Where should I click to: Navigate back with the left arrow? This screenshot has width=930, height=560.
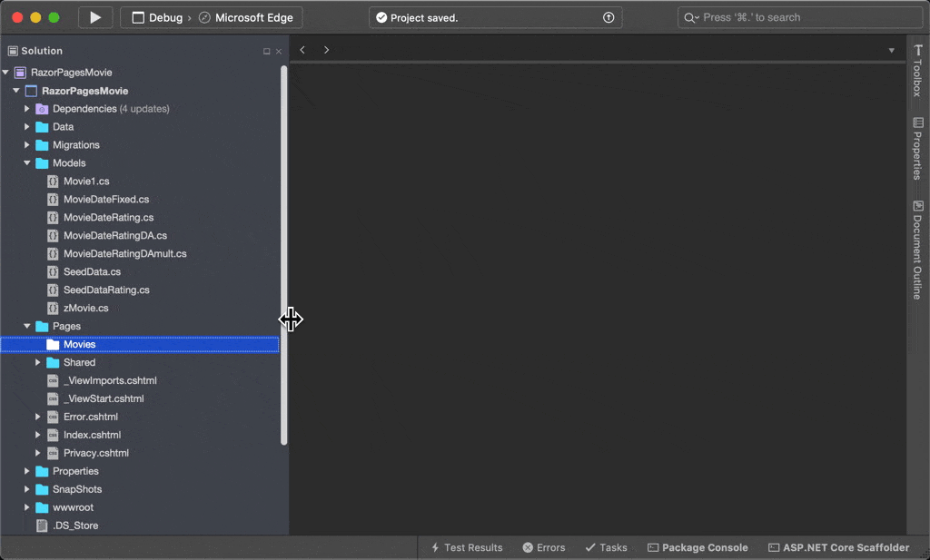302,50
